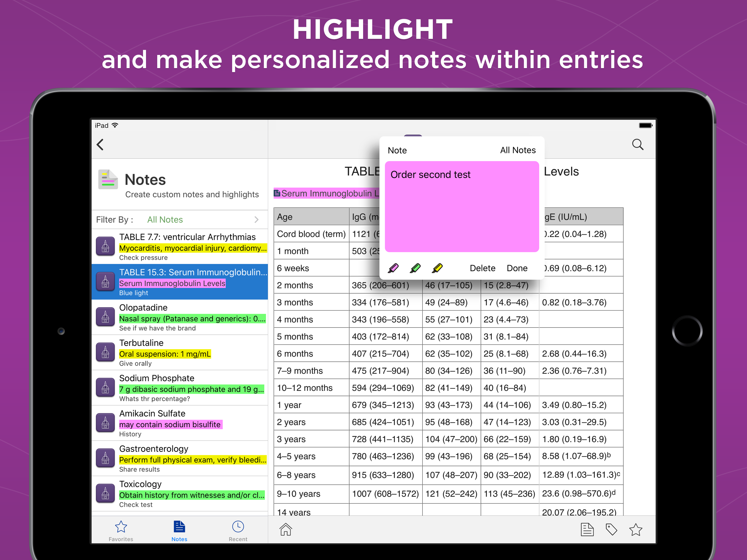This screenshot has height=560, width=747.
Task: Expand the Filter By options chevron
Action: [257, 220]
